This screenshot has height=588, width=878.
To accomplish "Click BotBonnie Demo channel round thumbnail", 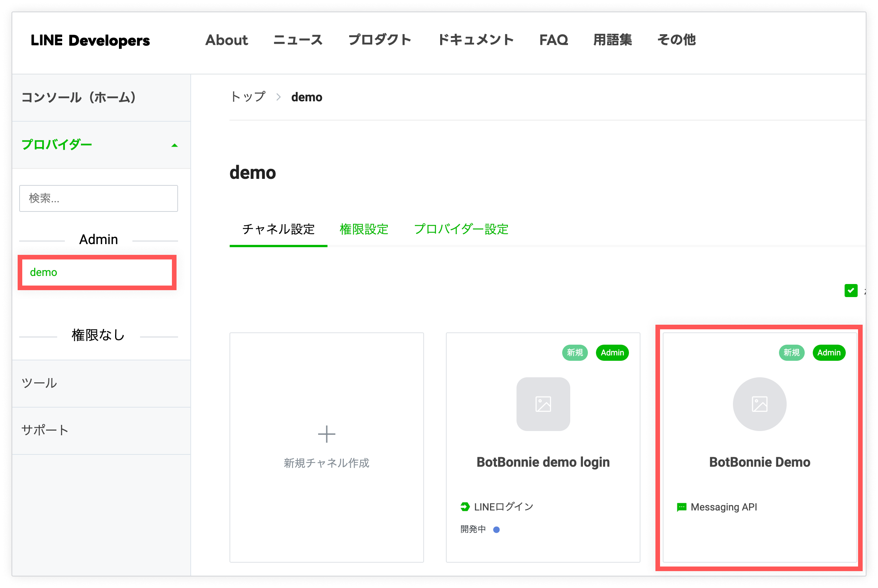I will click(759, 404).
